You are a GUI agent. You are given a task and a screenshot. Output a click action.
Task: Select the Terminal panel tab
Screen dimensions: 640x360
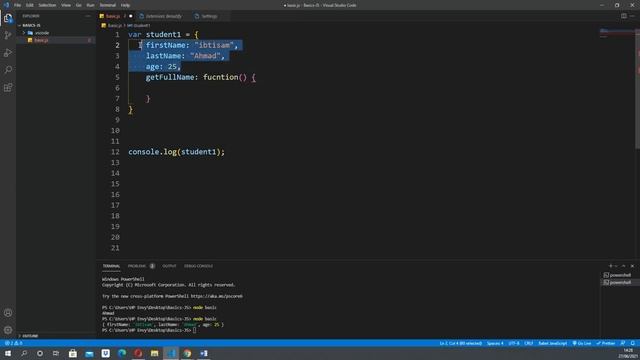[111, 266]
